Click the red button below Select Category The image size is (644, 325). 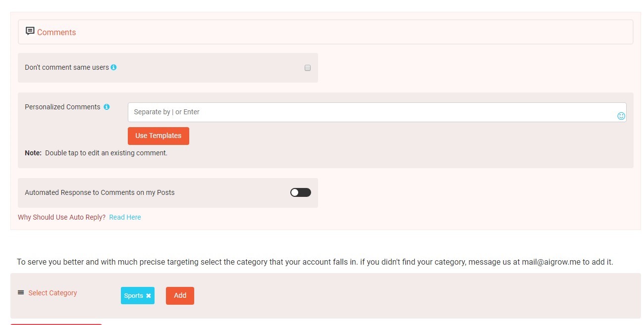point(56,324)
